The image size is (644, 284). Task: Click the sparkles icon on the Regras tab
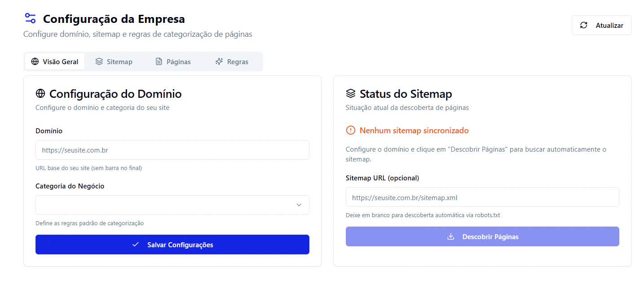[x=219, y=61]
